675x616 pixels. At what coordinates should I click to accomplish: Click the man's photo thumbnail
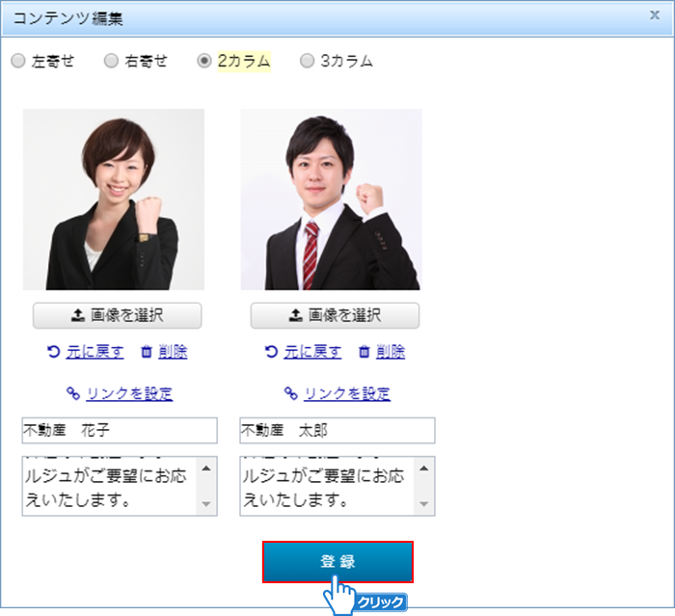point(331,200)
